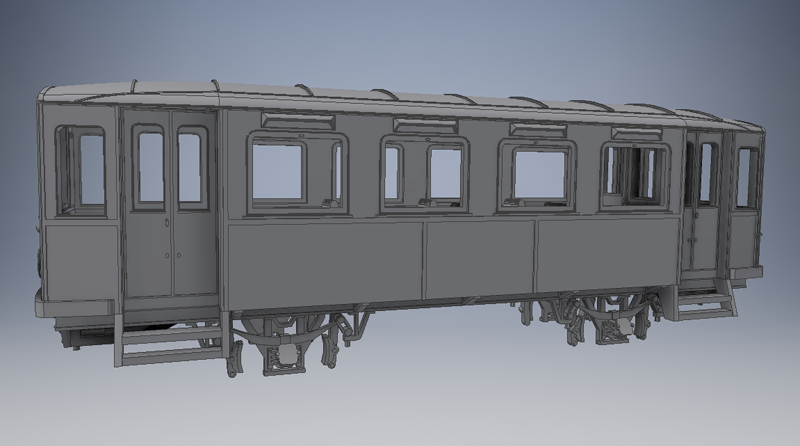Image resolution: width=800 pixels, height=446 pixels.
Task: Click the right lower body side panel
Action: tap(608, 254)
